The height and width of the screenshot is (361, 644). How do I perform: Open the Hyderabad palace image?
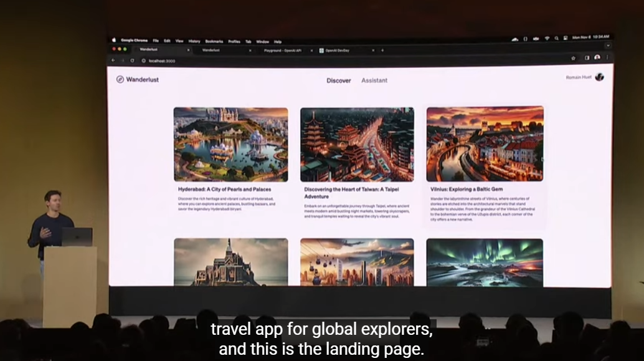click(x=231, y=144)
